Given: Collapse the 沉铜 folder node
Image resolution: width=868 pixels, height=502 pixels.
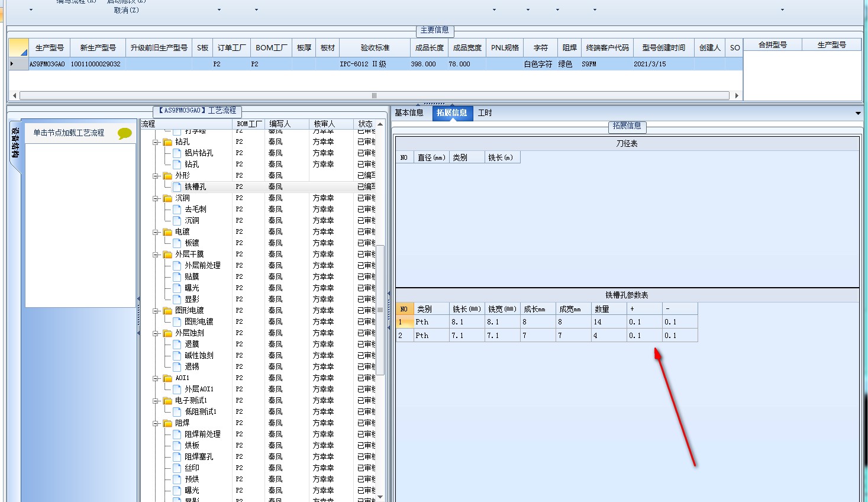Looking at the screenshot, I should click(156, 198).
